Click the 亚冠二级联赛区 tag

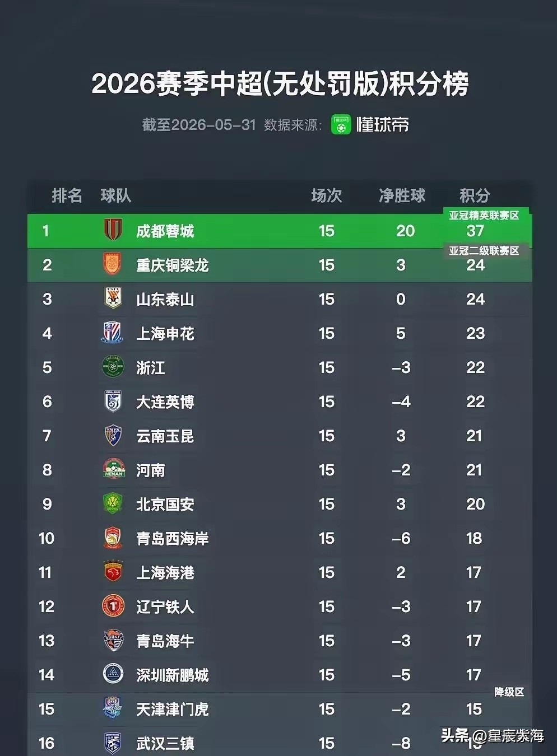tap(484, 251)
